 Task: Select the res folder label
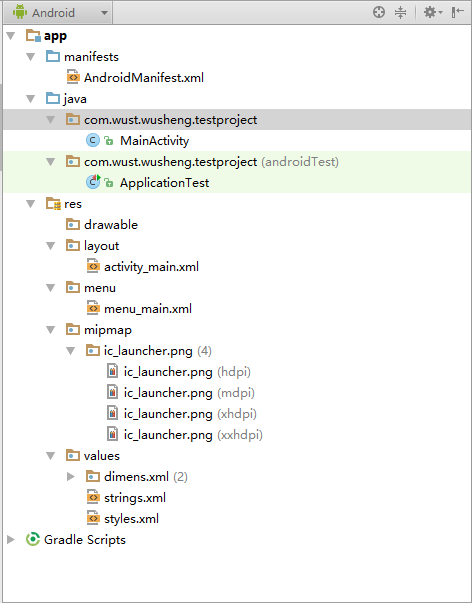[x=73, y=204]
